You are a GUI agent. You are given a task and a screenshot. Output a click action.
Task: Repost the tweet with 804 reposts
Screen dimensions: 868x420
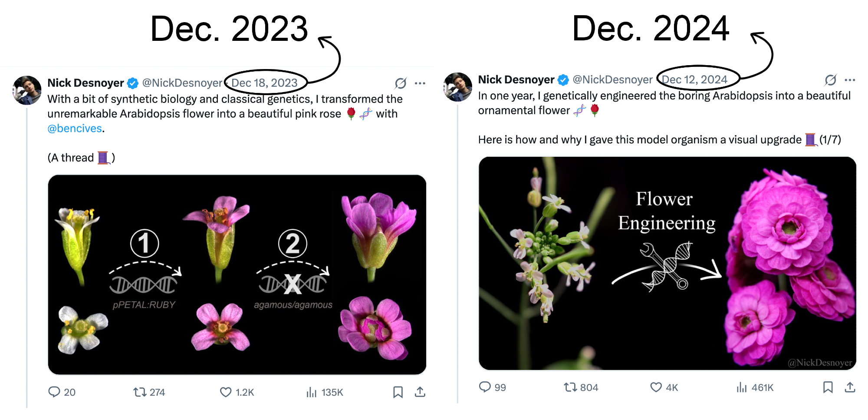pyautogui.click(x=570, y=387)
